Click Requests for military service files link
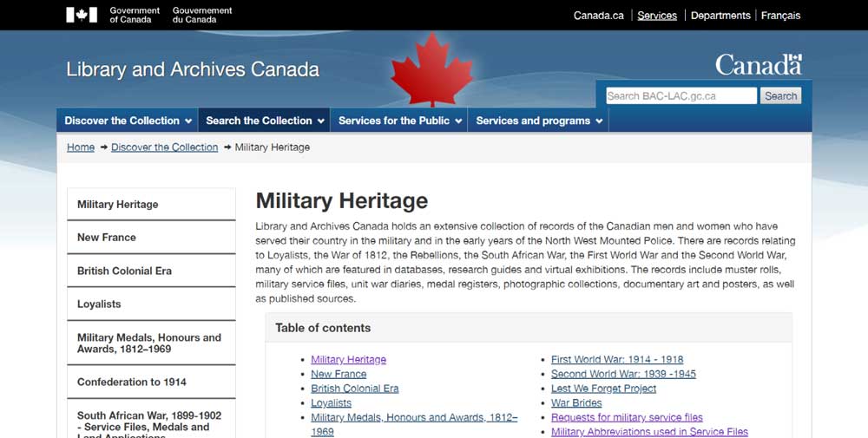The height and width of the screenshot is (438, 868). click(627, 418)
